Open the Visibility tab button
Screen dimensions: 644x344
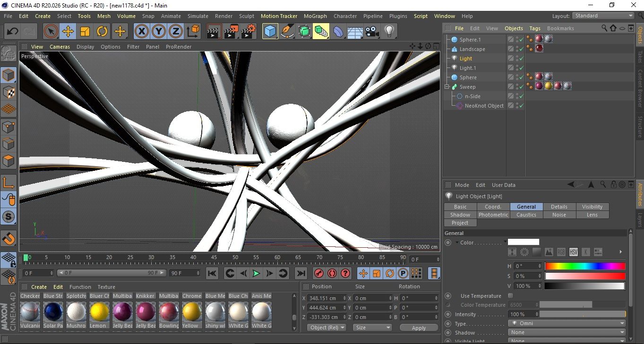pyautogui.click(x=592, y=207)
